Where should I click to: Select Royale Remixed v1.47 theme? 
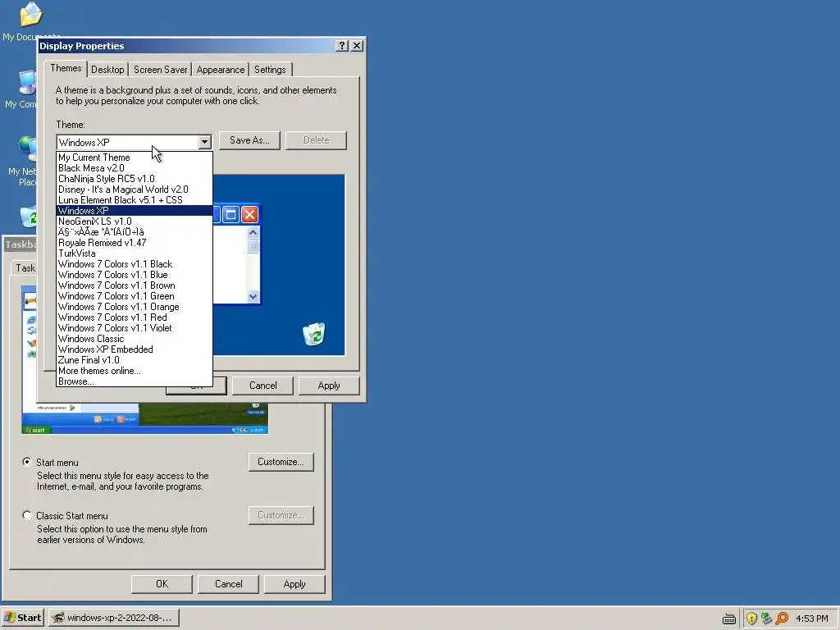[135, 243]
